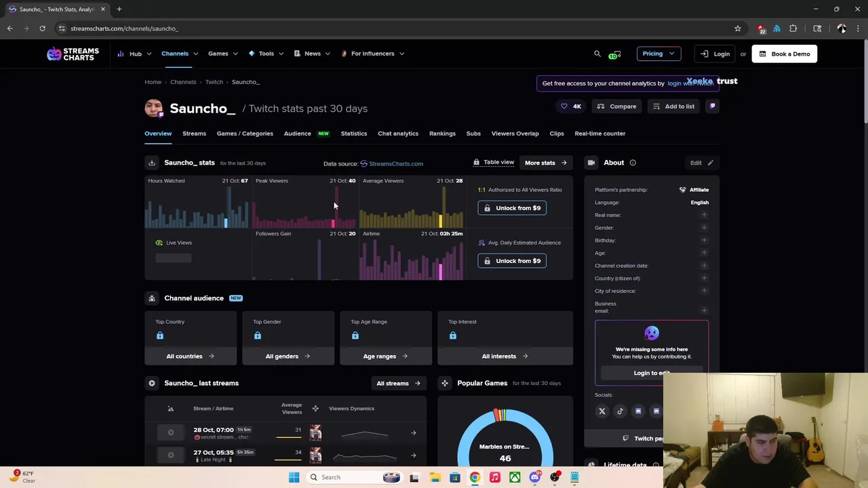Click the highlighted blue Hours Watched bar
Viewport: 868px width, 488px height.
pos(226,223)
